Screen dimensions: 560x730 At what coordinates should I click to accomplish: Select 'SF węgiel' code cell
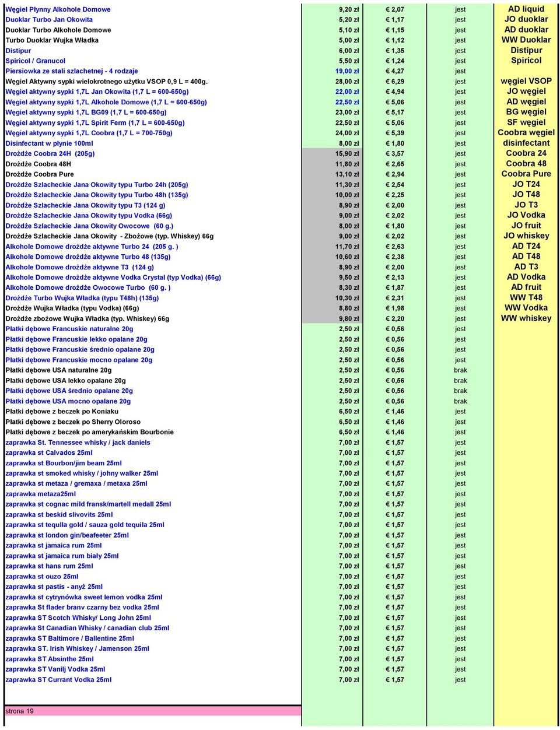point(526,122)
